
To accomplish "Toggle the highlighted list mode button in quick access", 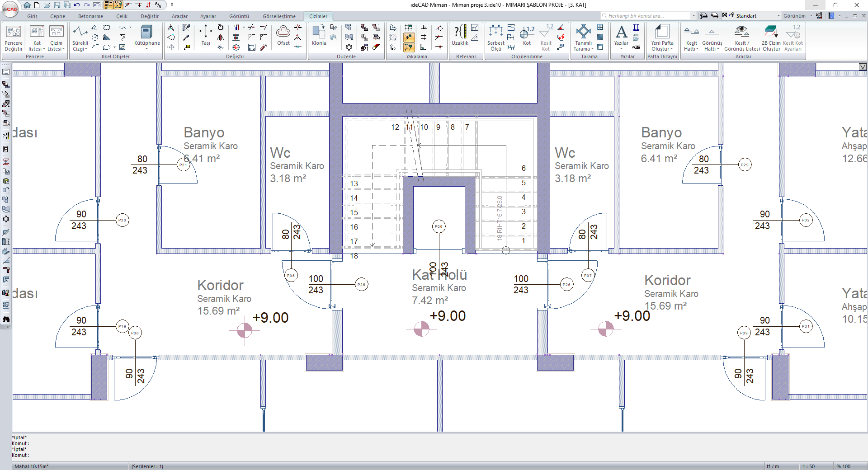I will pyautogui.click(x=108, y=5).
